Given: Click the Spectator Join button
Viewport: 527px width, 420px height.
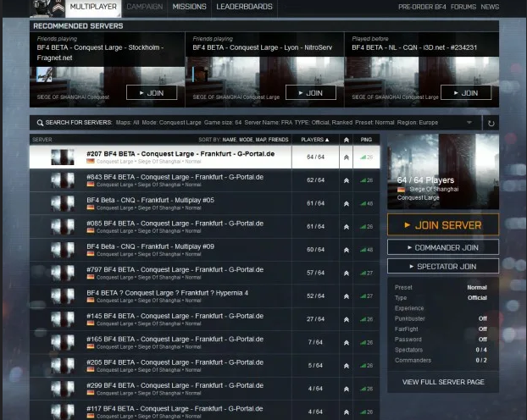Looking at the screenshot, I should pos(443,267).
